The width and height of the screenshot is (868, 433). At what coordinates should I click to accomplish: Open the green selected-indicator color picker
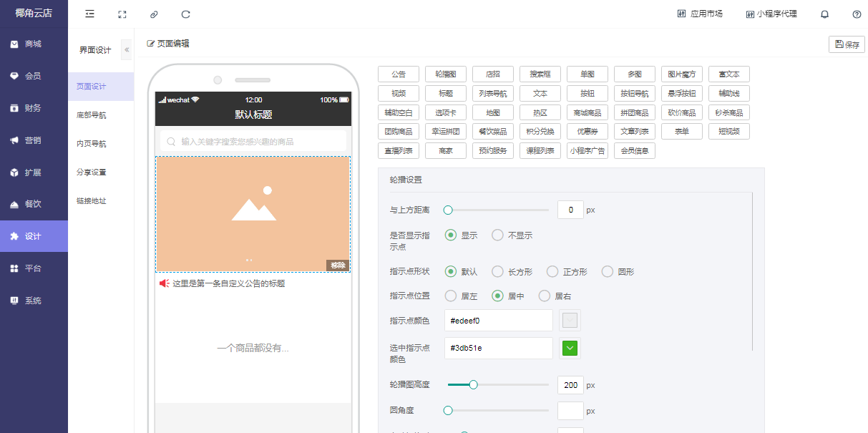click(570, 349)
